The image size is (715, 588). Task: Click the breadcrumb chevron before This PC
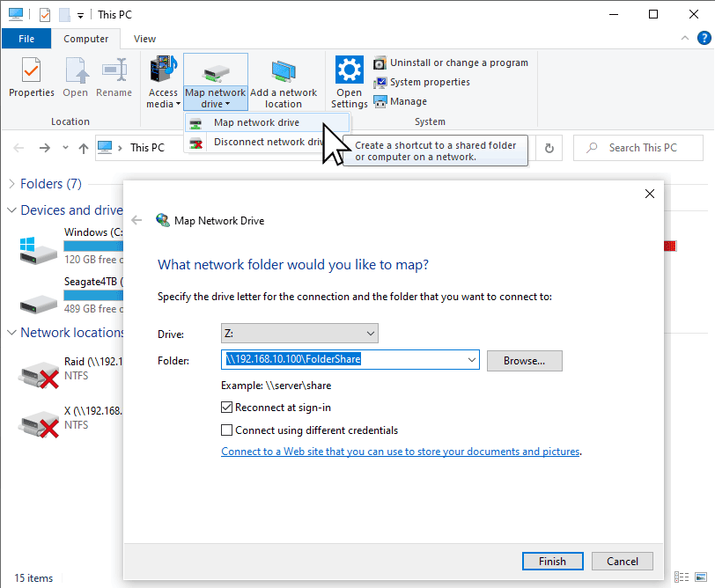120,148
